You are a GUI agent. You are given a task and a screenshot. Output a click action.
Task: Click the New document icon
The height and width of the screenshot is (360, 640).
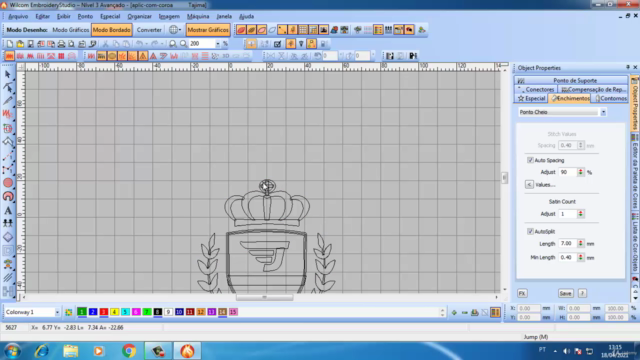pyautogui.click(x=9, y=44)
